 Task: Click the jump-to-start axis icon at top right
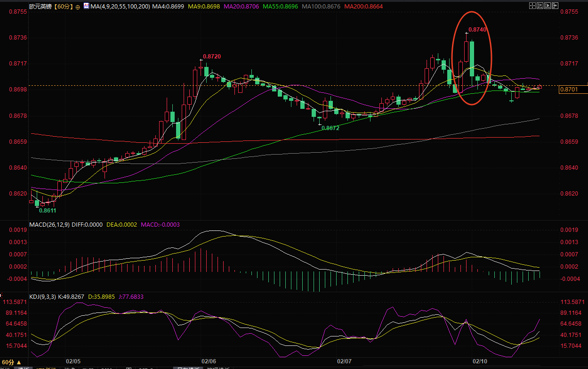[540, 6]
